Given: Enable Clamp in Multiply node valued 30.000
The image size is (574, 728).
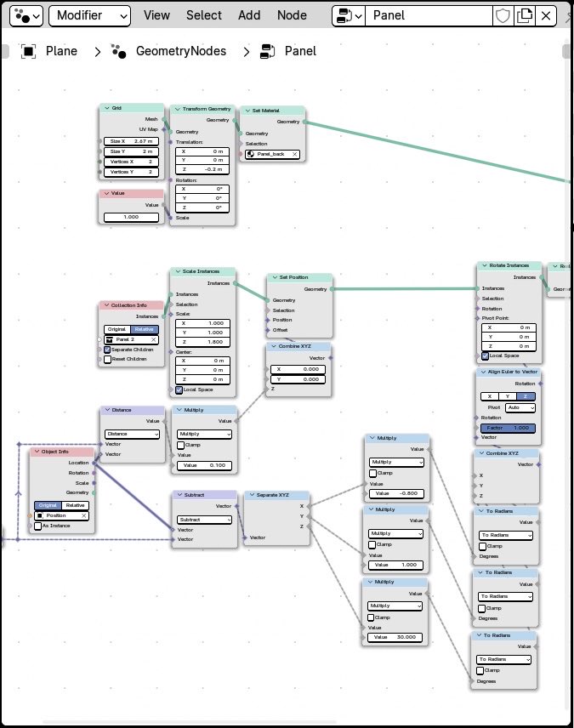Looking at the screenshot, I should click(x=371, y=618).
